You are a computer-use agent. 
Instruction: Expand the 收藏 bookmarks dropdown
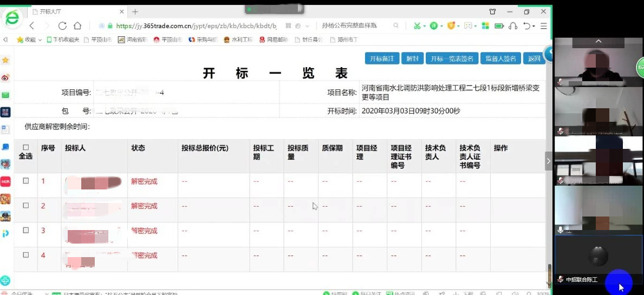pyautogui.click(x=30, y=40)
